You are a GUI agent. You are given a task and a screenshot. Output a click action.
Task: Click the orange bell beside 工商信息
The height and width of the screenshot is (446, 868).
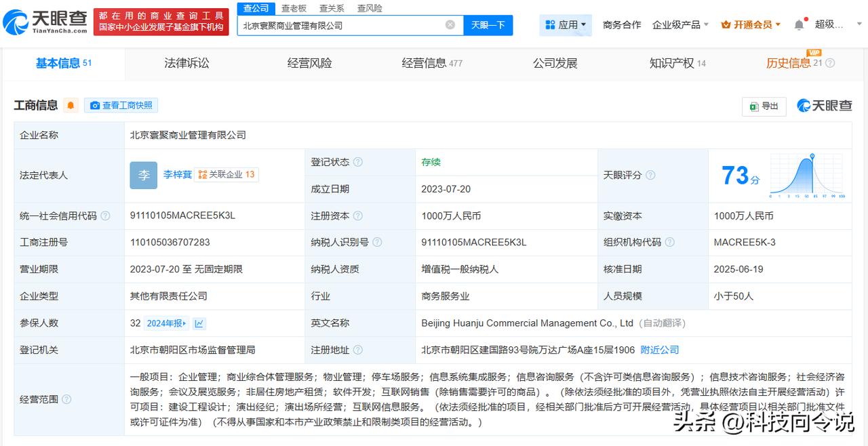click(71, 105)
